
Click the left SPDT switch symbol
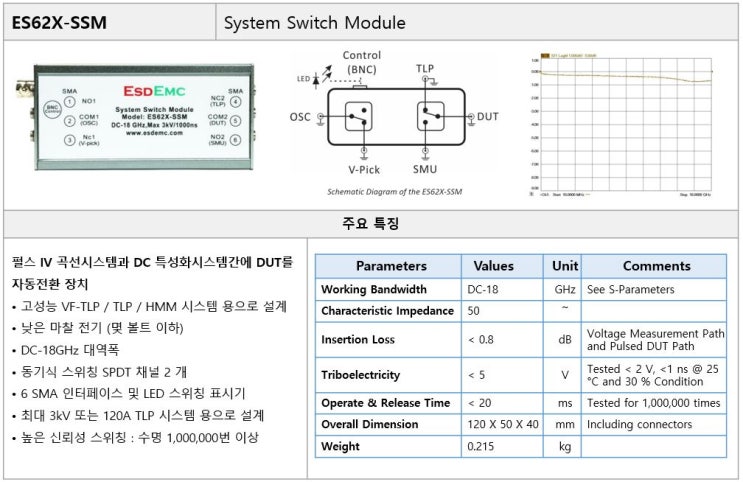pos(358,117)
